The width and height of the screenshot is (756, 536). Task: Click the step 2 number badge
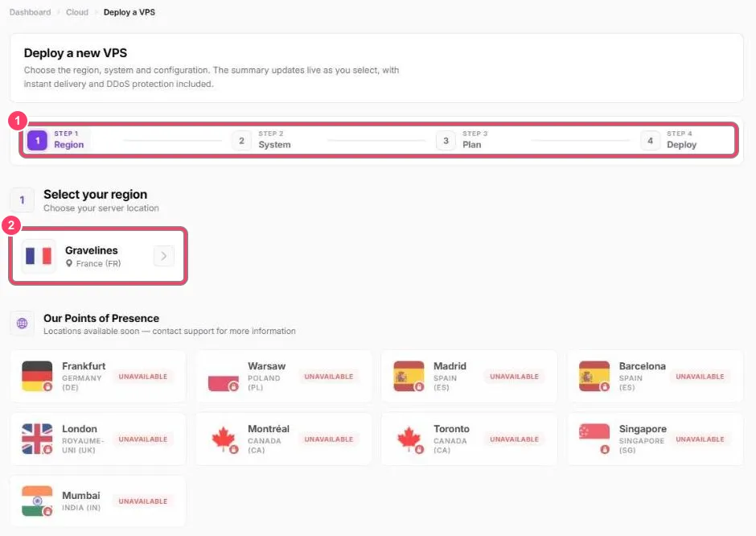[x=241, y=140]
